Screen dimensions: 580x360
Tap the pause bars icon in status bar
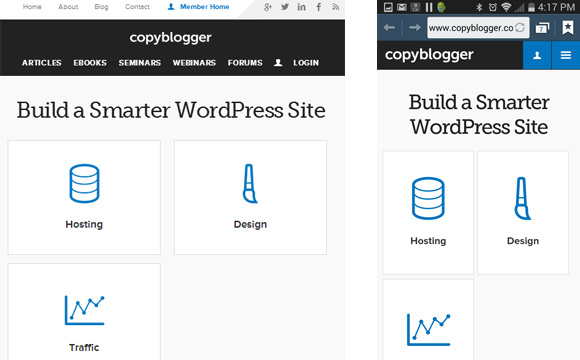429,7
